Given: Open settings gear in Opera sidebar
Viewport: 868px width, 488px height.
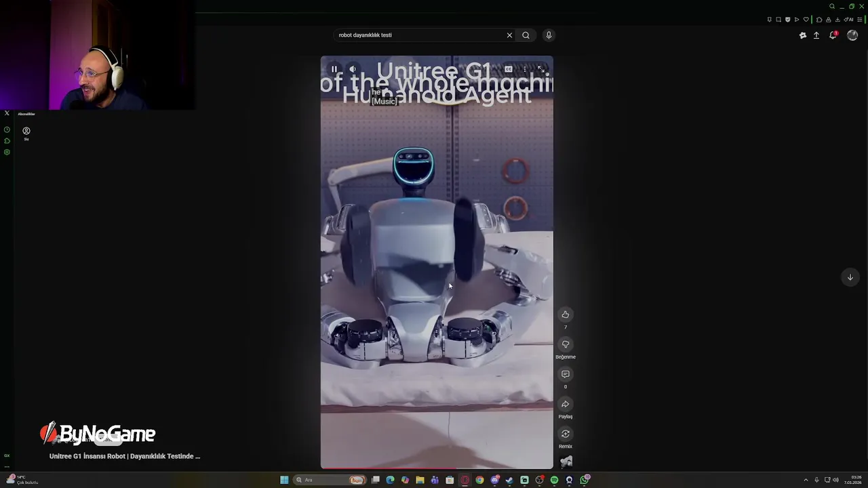Looking at the screenshot, I should click(7, 152).
